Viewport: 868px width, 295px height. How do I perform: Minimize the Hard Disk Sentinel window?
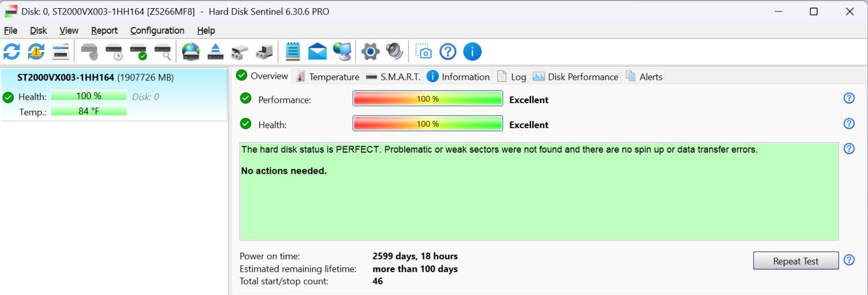tap(778, 11)
